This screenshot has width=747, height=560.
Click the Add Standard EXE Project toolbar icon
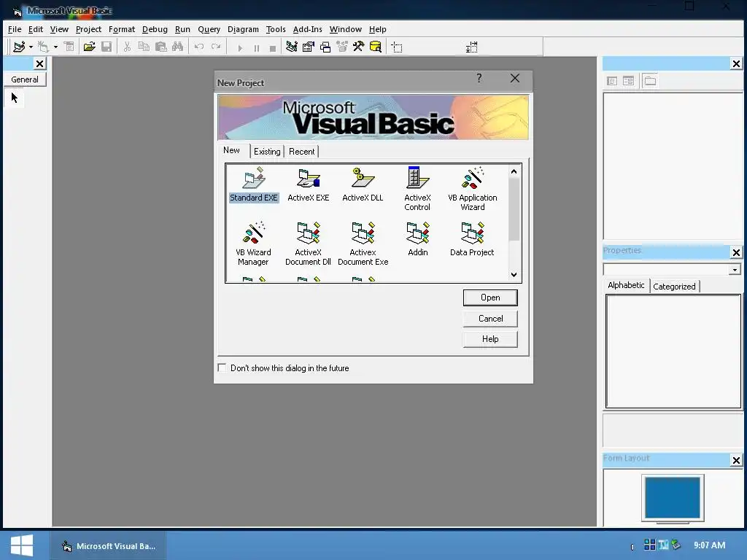tap(19, 47)
